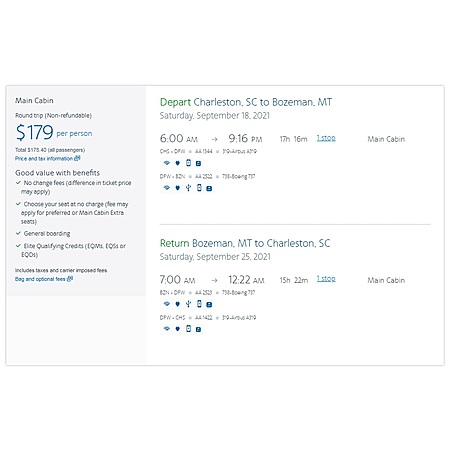Click the power outlet icon on CHS-DFW segment
The image size is (450, 450).
178,163
